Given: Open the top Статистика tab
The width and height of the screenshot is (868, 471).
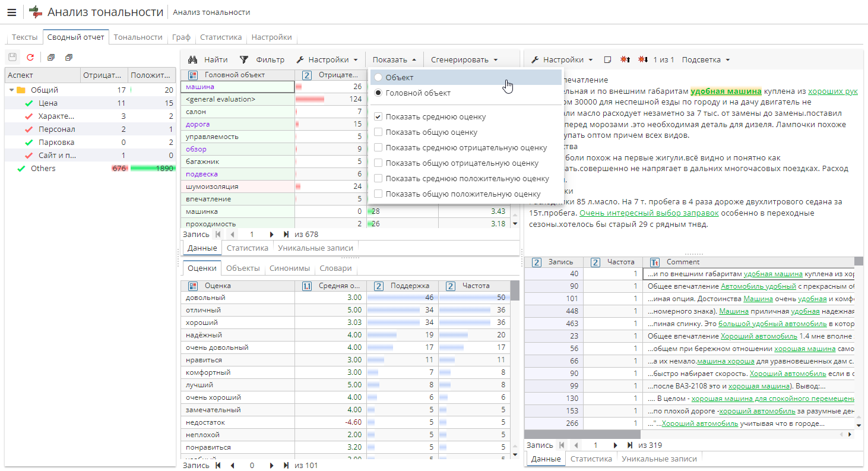Looking at the screenshot, I should tap(221, 37).
